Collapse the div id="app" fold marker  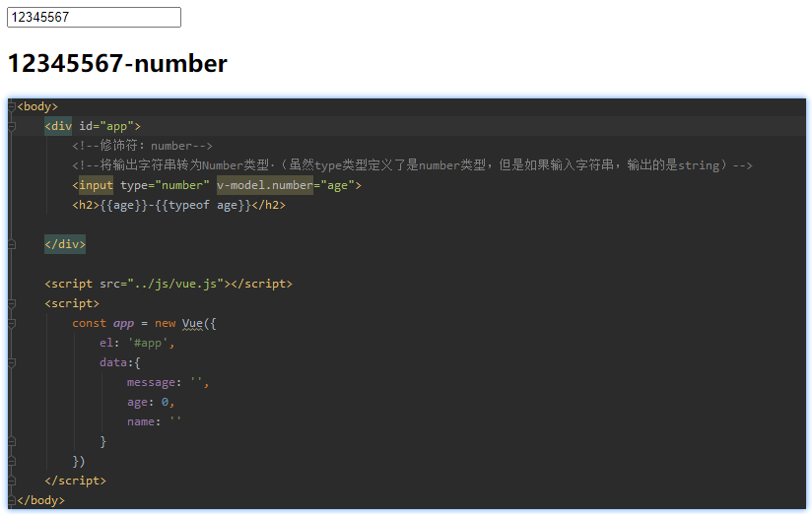click(12, 126)
